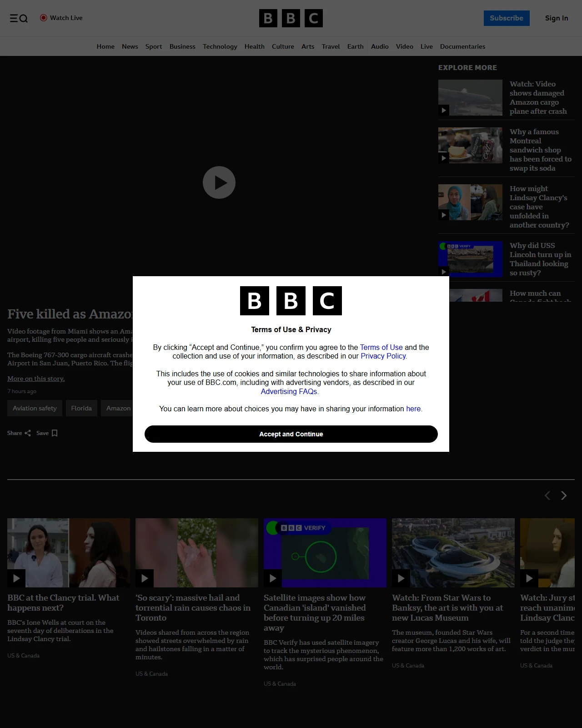
Task: Click the BBC logo in header
Action: [x=291, y=18]
